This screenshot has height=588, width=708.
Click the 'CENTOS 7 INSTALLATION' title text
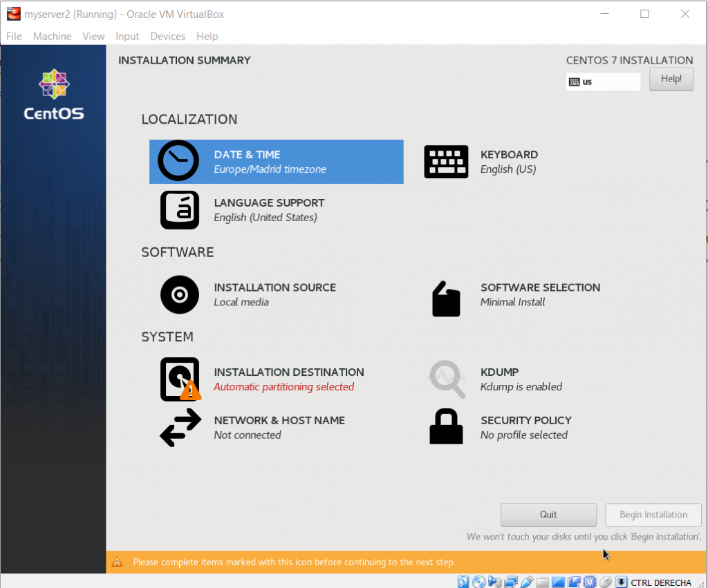click(629, 61)
